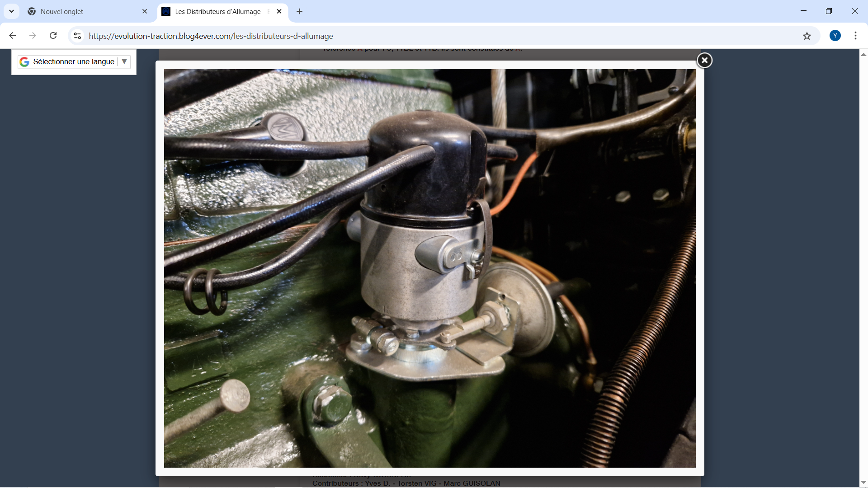The image size is (868, 488).
Task: Close the image lightbox overlay
Action: pyautogui.click(x=704, y=60)
